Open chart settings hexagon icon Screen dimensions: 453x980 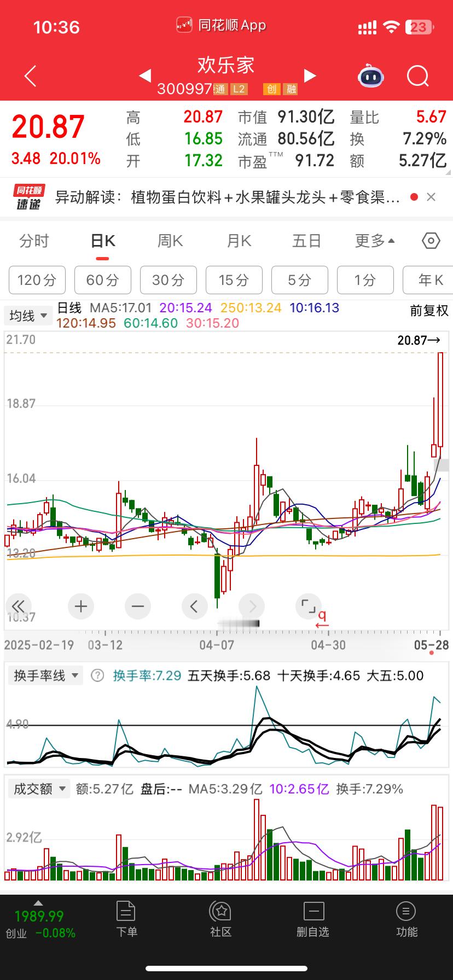431,241
